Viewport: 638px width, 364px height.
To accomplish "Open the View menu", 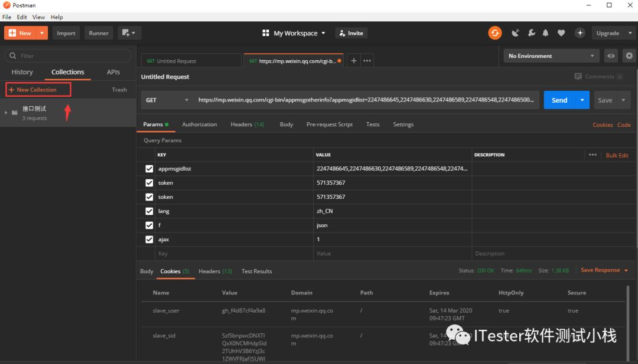I will pyautogui.click(x=38, y=17).
